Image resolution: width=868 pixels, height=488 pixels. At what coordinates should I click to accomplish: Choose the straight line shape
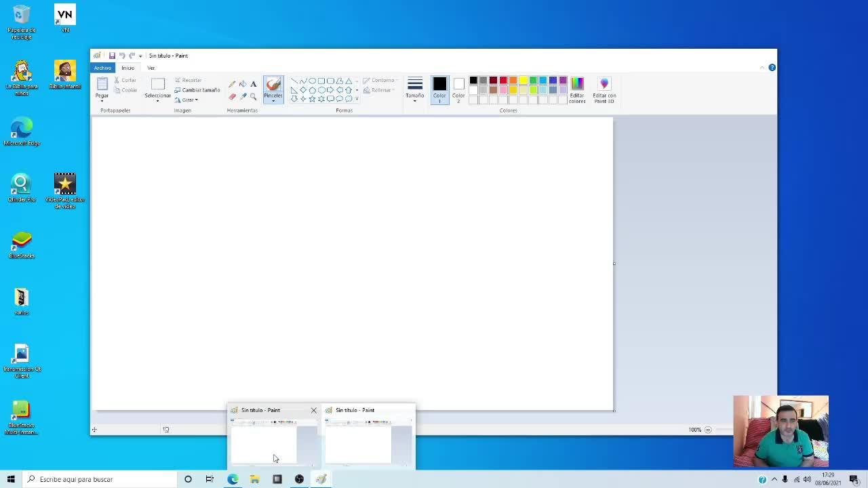coord(294,81)
